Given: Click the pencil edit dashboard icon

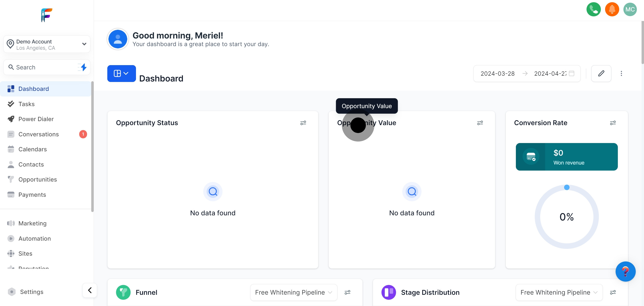Looking at the screenshot, I should point(601,74).
